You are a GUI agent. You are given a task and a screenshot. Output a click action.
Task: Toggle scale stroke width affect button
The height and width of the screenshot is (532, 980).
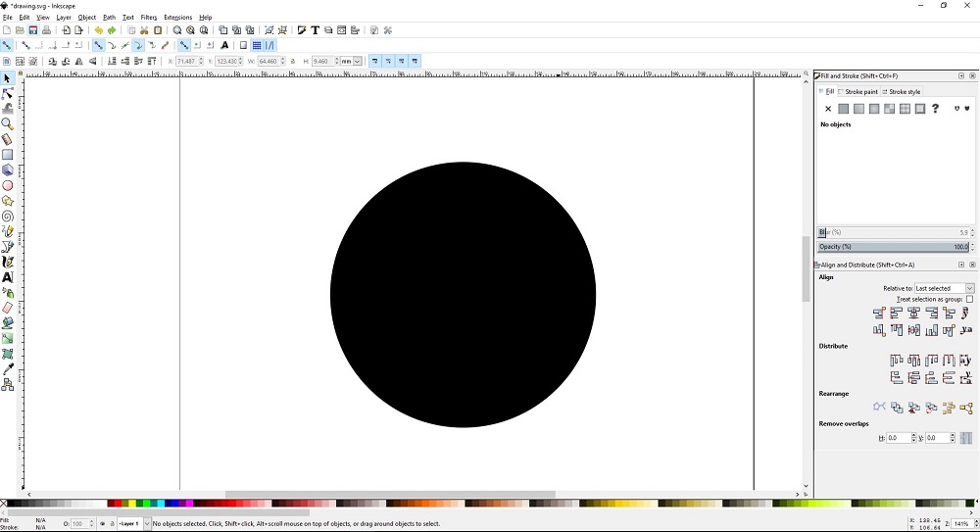coord(375,62)
